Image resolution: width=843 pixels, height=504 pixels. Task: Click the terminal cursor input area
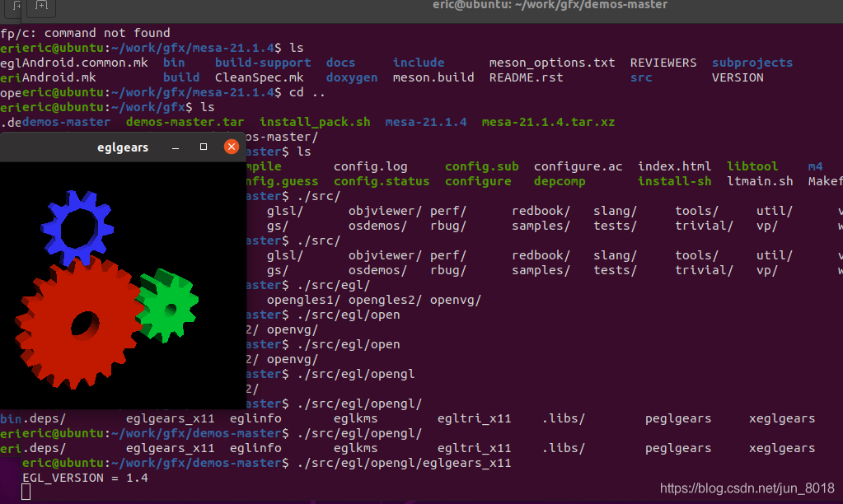coord(26,491)
